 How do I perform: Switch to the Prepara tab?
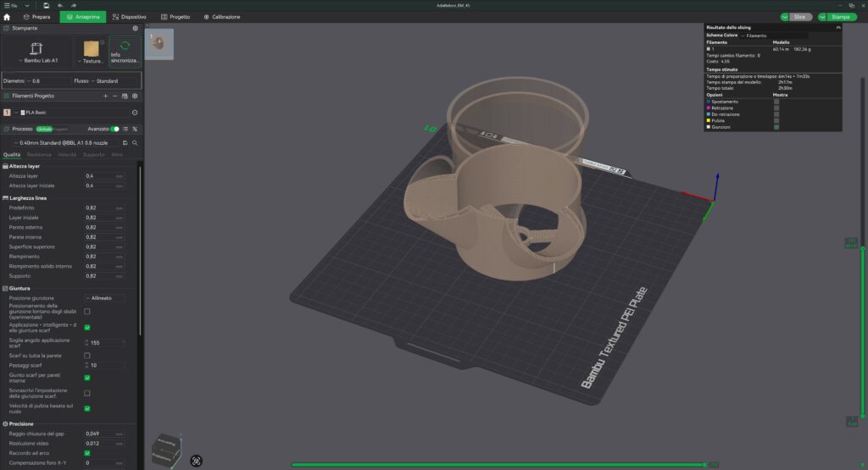pyautogui.click(x=38, y=17)
